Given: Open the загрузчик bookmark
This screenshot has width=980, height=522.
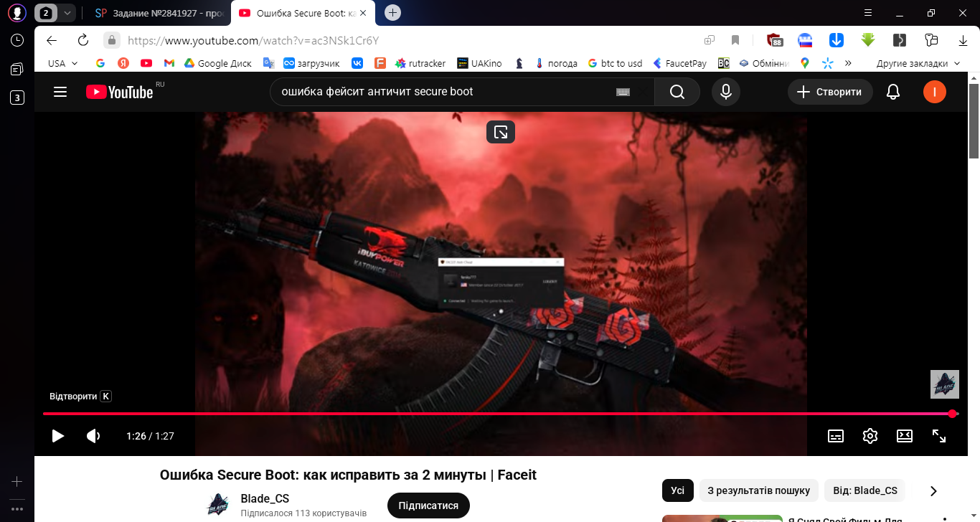Looking at the screenshot, I should 311,63.
